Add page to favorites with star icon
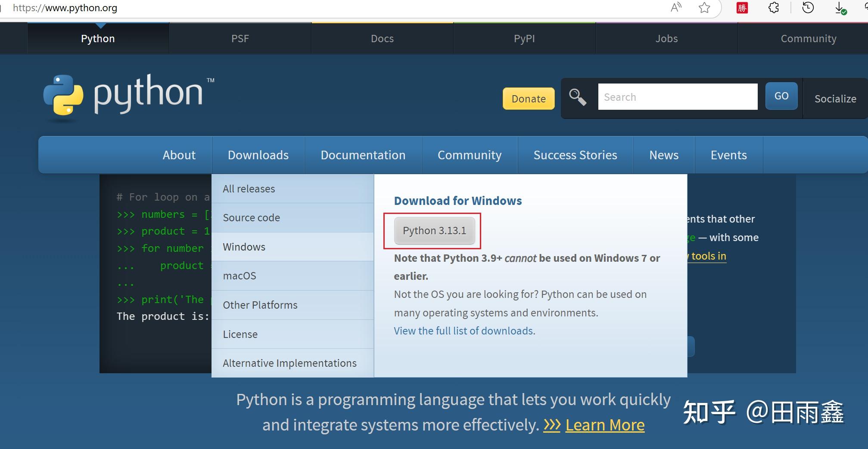Screen dimensions: 868x449 (x=704, y=7)
